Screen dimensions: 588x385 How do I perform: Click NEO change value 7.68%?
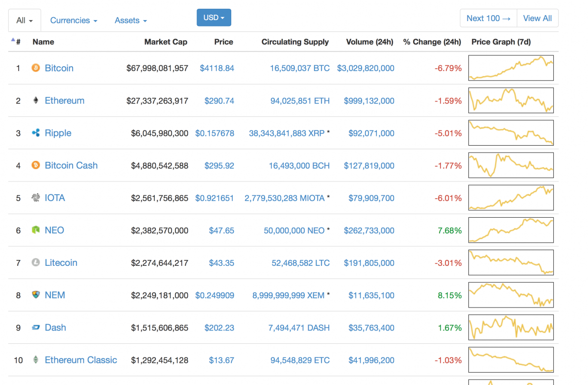tap(450, 230)
